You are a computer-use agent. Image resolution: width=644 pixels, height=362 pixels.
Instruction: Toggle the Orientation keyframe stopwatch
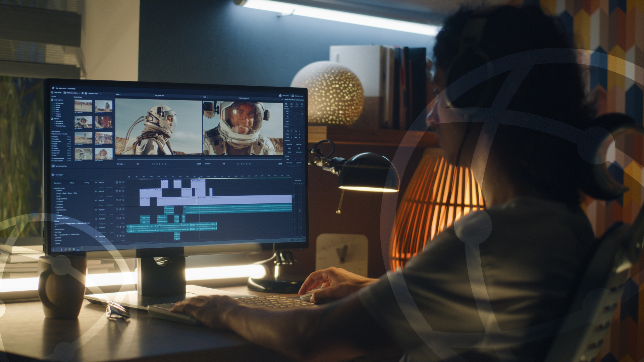pos(52,139)
